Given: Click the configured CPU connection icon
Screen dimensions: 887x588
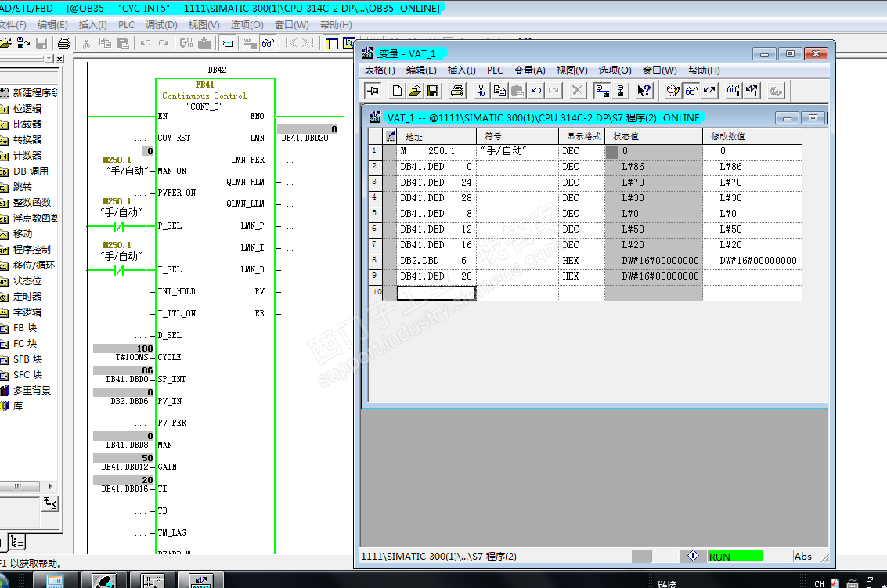Looking at the screenshot, I should 602,91.
